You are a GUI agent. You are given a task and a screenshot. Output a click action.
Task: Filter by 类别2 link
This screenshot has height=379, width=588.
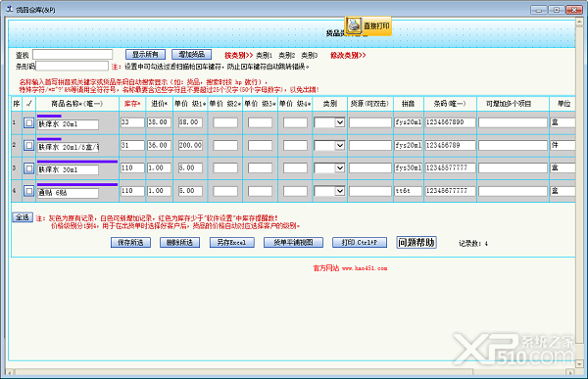[286, 56]
